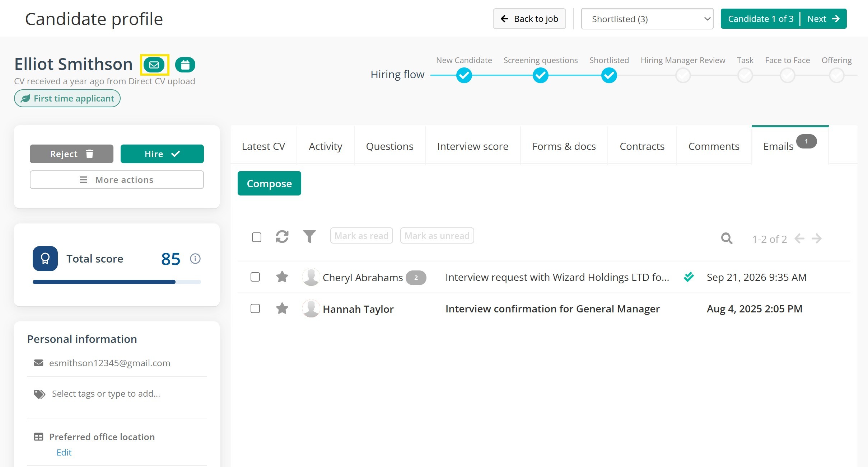Open the Interview request with Wizard Holdings email
The image size is (868, 467).
(x=557, y=277)
